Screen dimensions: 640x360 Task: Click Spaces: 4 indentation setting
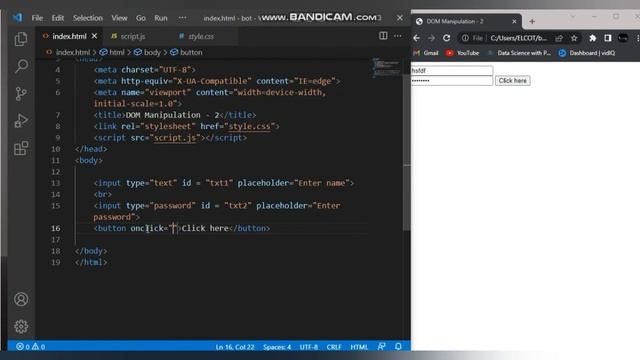tap(277, 347)
